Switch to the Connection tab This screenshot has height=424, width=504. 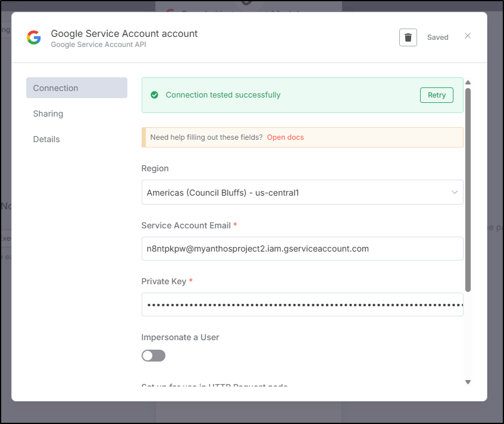tap(77, 87)
